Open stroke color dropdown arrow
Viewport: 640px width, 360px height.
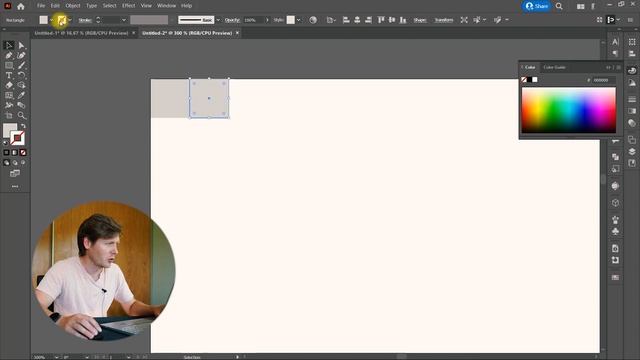coord(70,20)
